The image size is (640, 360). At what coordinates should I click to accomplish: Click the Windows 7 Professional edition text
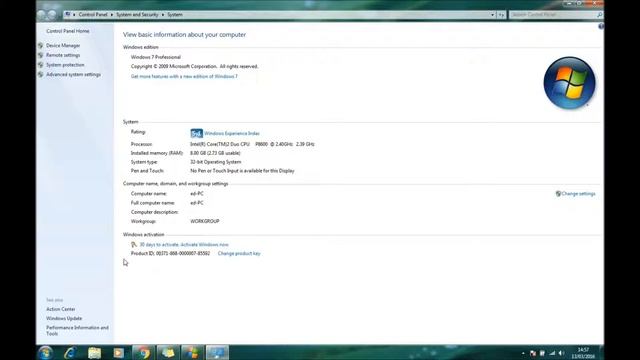pos(156,57)
